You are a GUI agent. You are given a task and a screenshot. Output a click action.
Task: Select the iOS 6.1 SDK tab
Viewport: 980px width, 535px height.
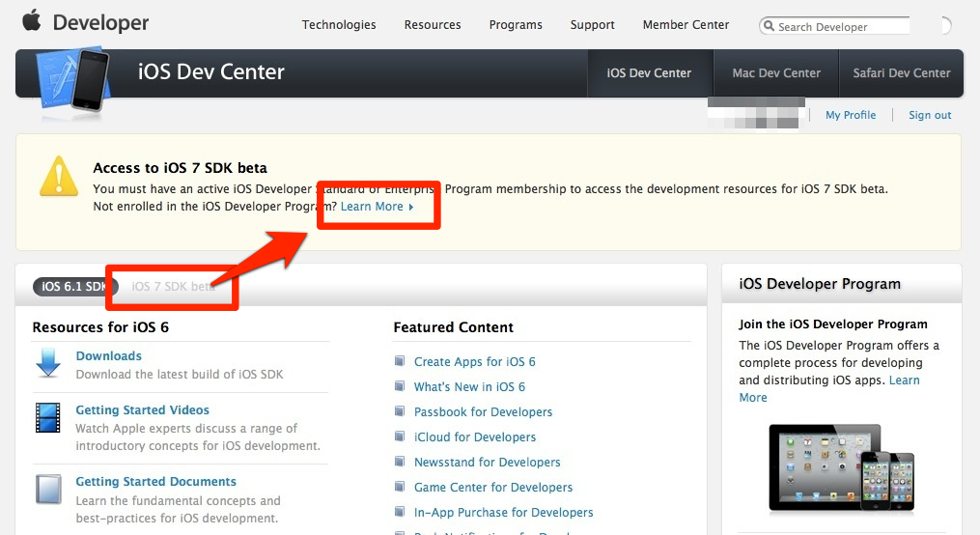point(73,286)
